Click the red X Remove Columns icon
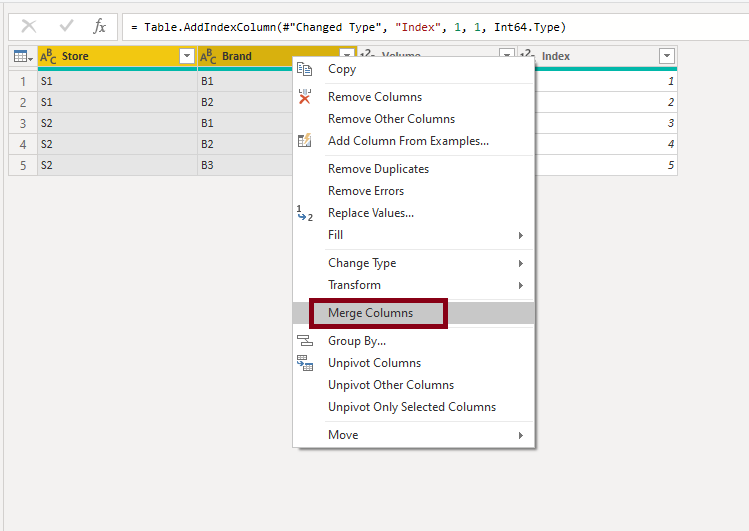 coord(304,96)
